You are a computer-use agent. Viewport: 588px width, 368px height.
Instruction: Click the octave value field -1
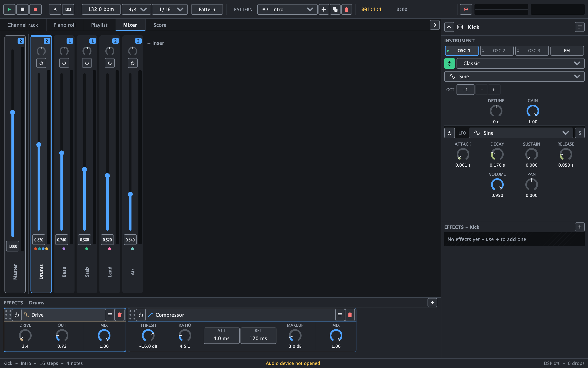(x=465, y=90)
